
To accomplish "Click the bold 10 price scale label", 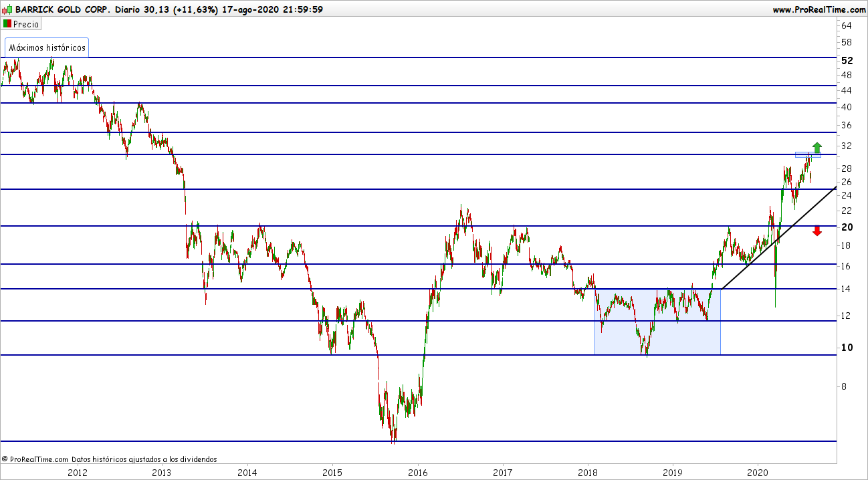I will point(846,348).
